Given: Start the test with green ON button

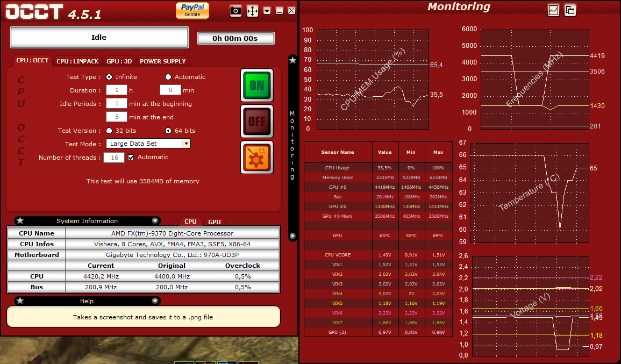Looking at the screenshot, I should pos(257,85).
